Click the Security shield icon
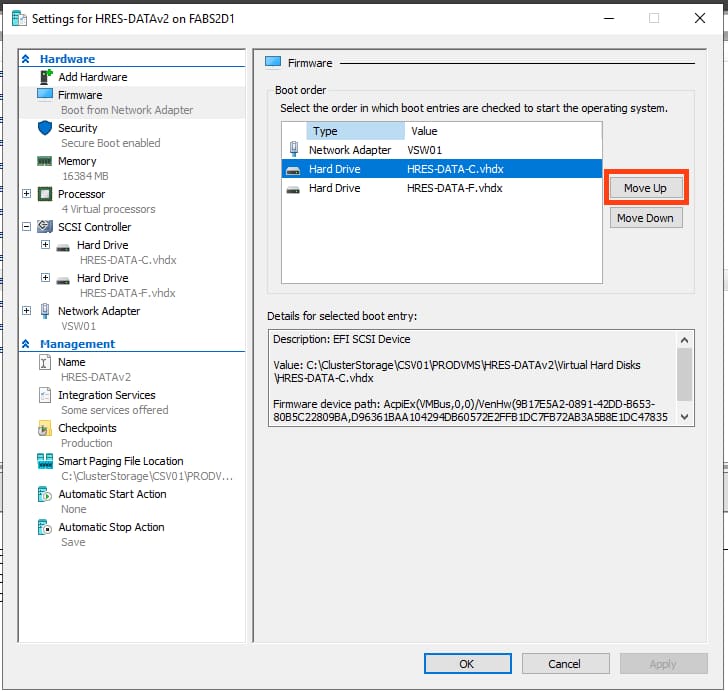The image size is (728, 696). coord(45,128)
